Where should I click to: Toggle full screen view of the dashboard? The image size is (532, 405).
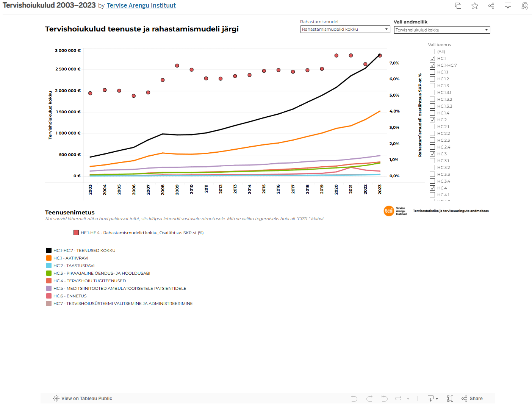[450, 398]
